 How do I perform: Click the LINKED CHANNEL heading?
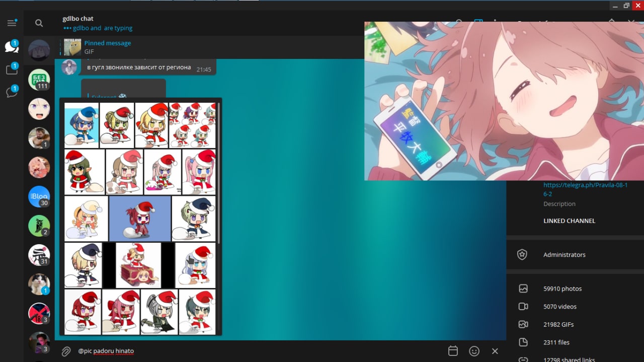point(569,221)
